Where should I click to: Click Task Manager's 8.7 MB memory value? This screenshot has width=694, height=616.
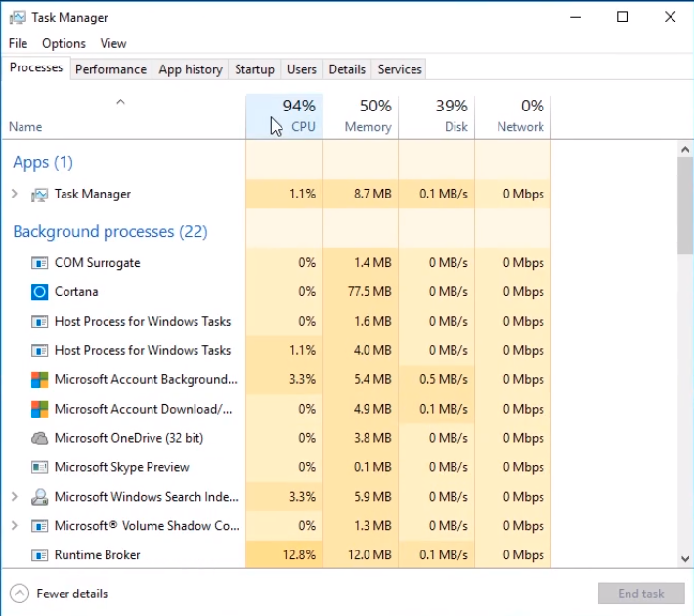coord(372,194)
